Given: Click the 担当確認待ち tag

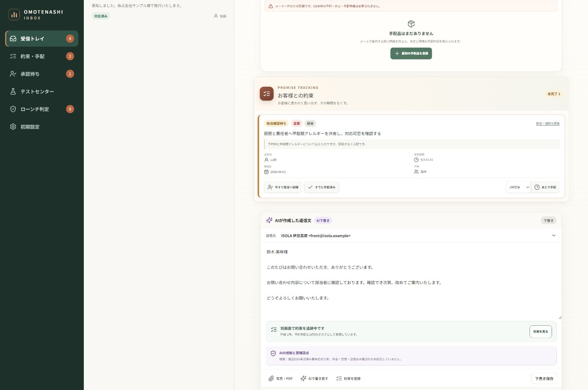Looking at the screenshot, I should coord(276,123).
